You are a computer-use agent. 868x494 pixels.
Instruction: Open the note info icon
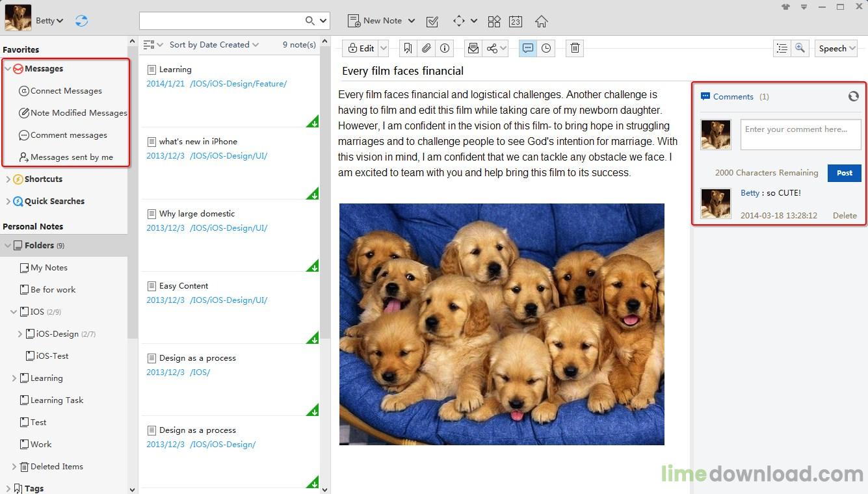(445, 48)
